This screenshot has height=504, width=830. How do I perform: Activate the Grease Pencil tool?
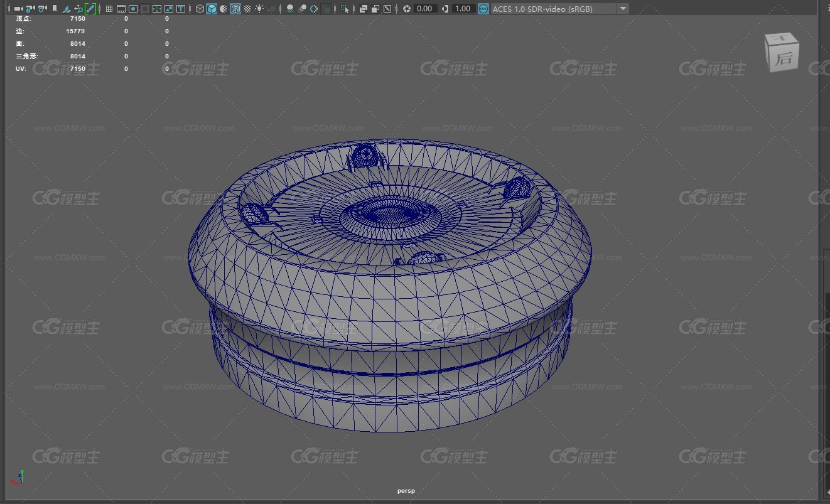(x=90, y=9)
